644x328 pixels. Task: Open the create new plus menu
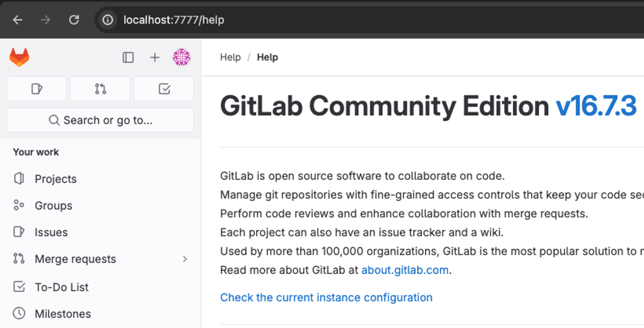point(155,57)
